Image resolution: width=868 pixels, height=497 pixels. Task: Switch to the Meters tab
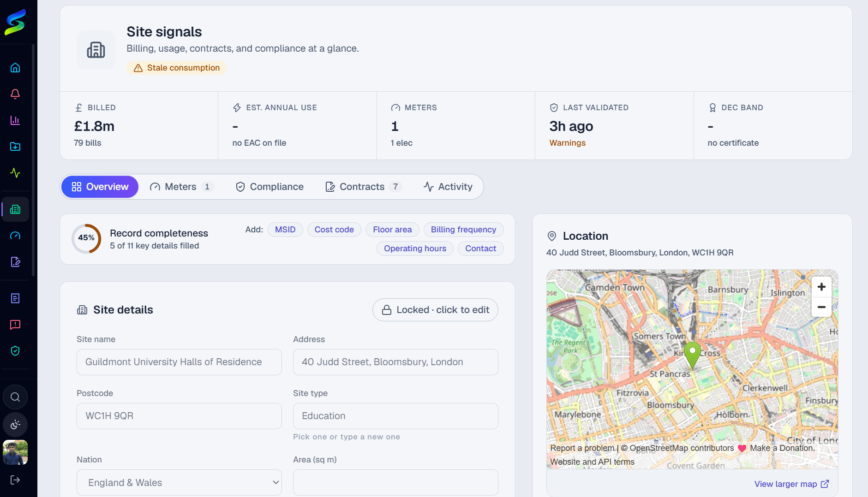click(181, 187)
